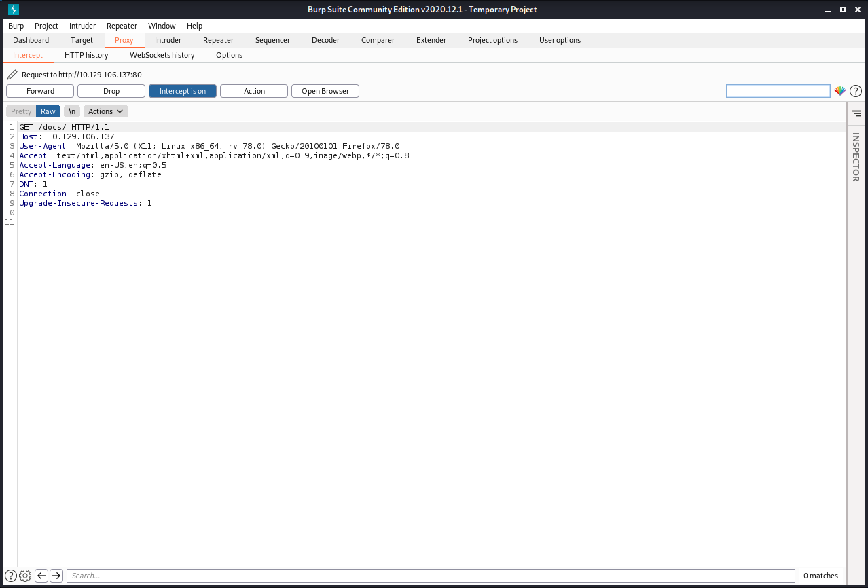Viewport: 868px width, 588px height.
Task: Click the Burp Suite logo icon
Action: tap(14, 9)
